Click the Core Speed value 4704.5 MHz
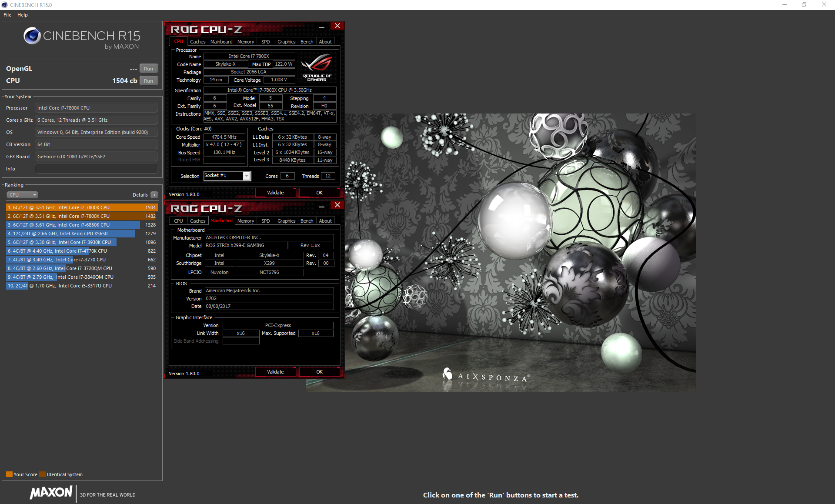835x504 pixels. 224,137
